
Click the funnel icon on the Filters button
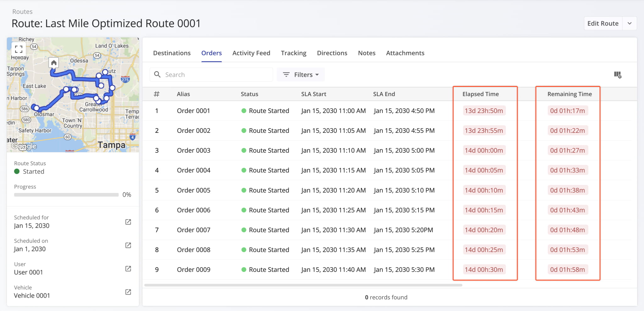(286, 75)
